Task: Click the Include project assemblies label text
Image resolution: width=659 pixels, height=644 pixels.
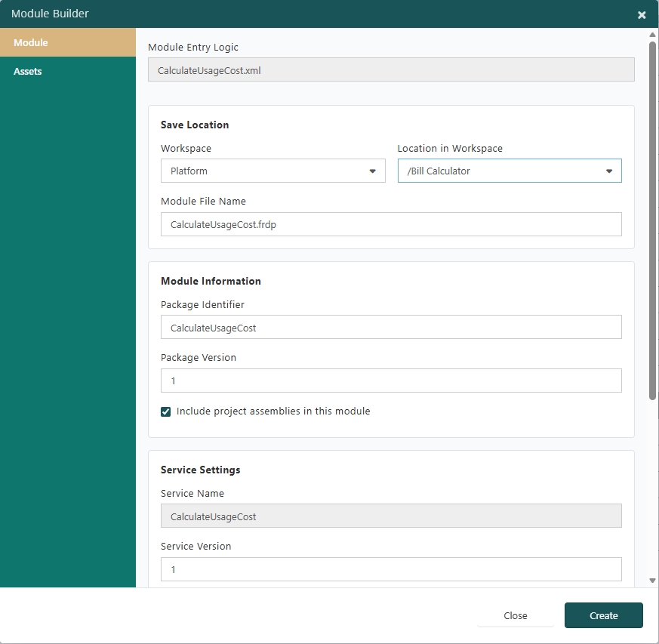Action: 273,411
